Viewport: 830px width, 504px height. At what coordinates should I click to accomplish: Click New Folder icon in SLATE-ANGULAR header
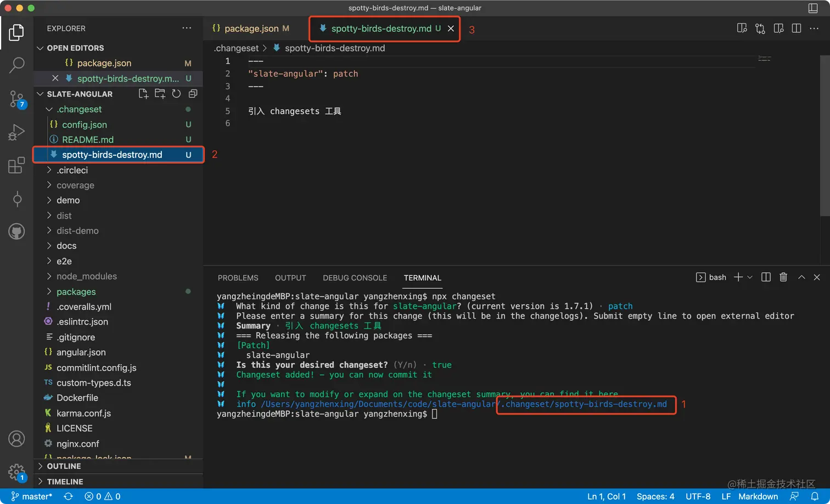(160, 94)
